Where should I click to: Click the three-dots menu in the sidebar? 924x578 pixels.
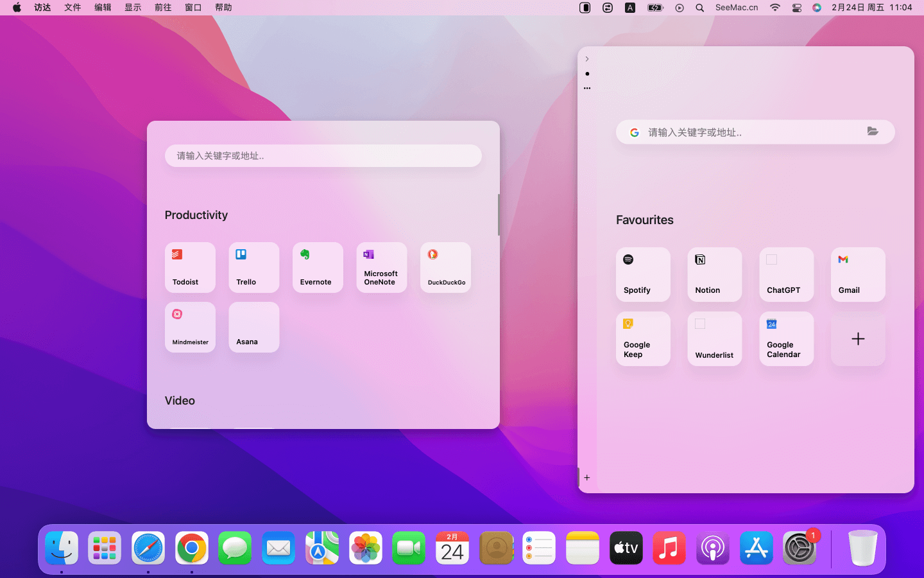(586, 88)
